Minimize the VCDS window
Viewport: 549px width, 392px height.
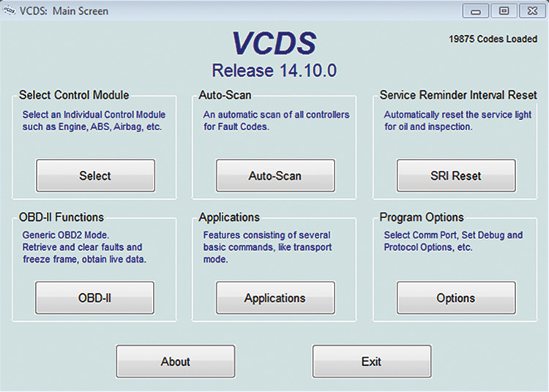tap(476, 11)
